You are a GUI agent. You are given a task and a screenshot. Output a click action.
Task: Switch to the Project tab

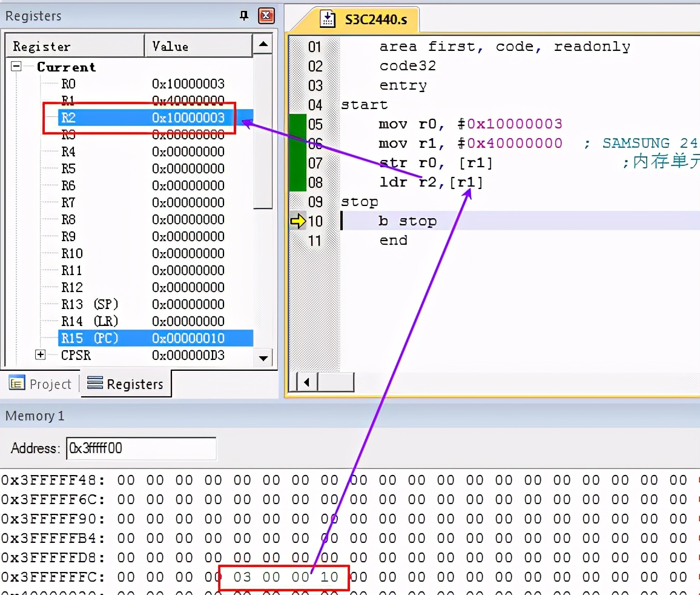[41, 384]
